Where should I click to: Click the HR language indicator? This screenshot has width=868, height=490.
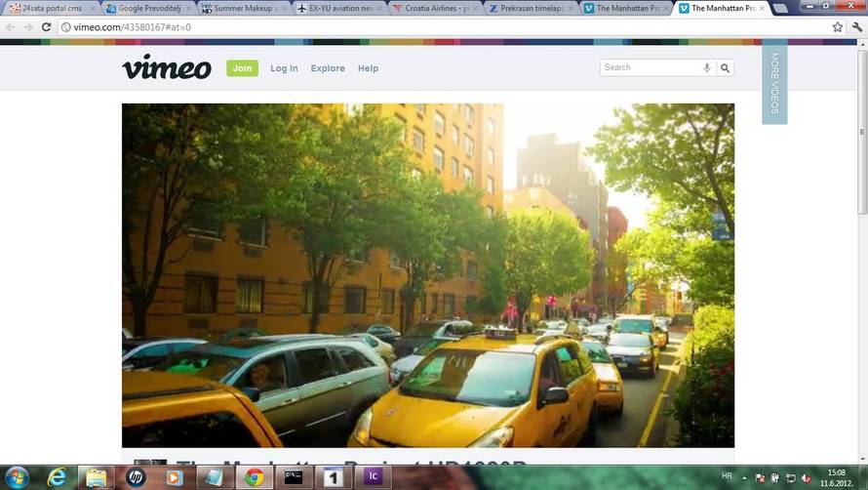point(727,476)
